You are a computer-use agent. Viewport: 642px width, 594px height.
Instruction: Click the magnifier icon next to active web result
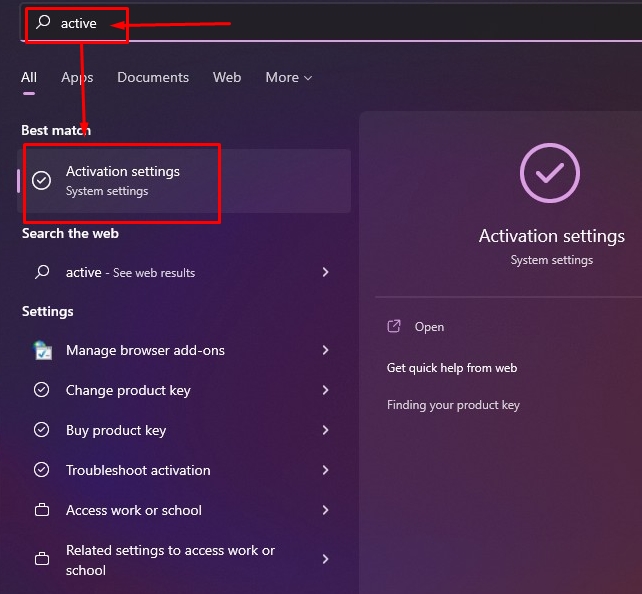tap(42, 272)
